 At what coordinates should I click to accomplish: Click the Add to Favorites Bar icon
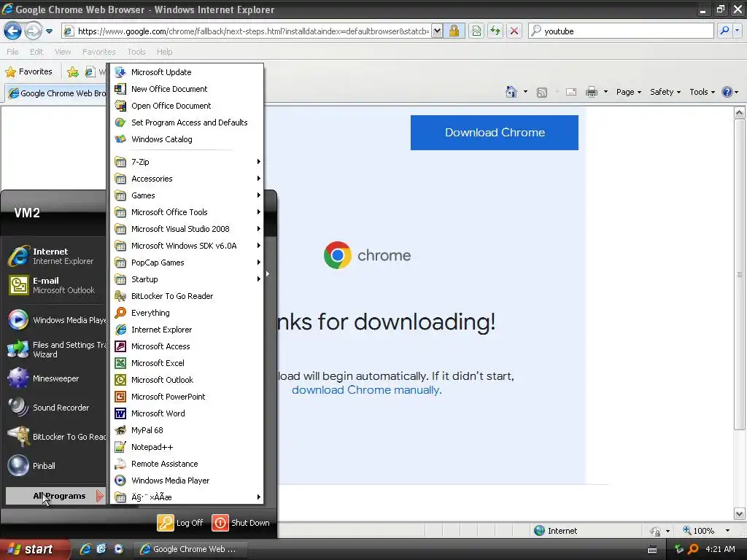tap(72, 72)
